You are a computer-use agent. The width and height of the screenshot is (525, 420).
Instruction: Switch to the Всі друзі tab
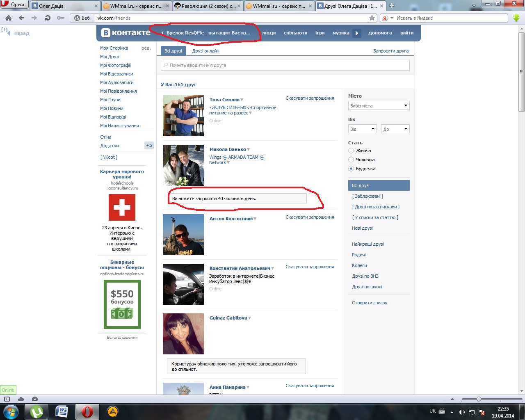click(x=173, y=51)
